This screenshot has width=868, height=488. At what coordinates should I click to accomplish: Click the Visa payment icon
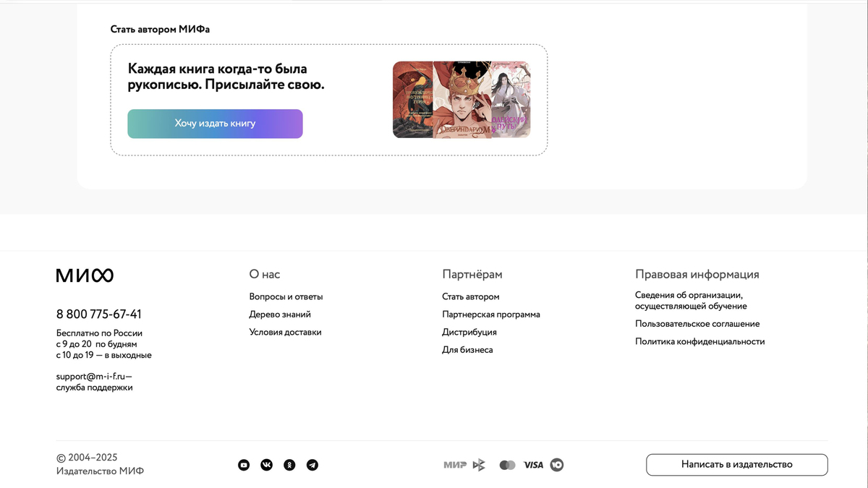pos(533,465)
